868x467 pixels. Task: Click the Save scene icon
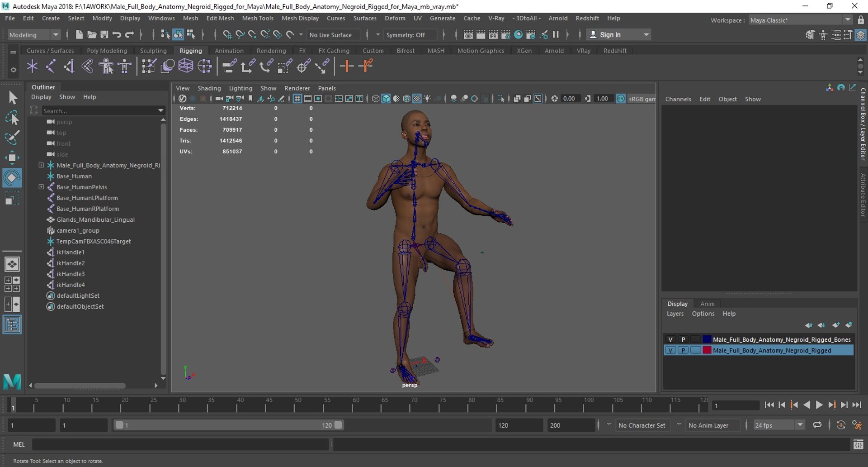(x=104, y=34)
